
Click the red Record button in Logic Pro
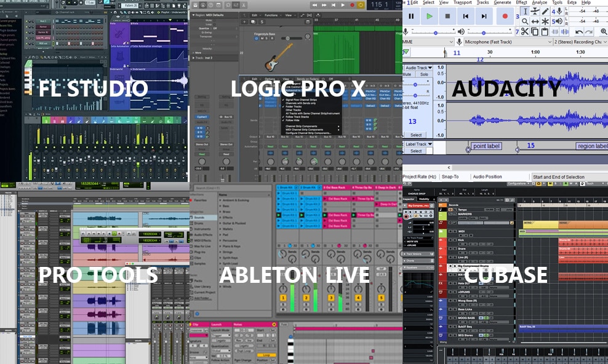(x=352, y=5)
